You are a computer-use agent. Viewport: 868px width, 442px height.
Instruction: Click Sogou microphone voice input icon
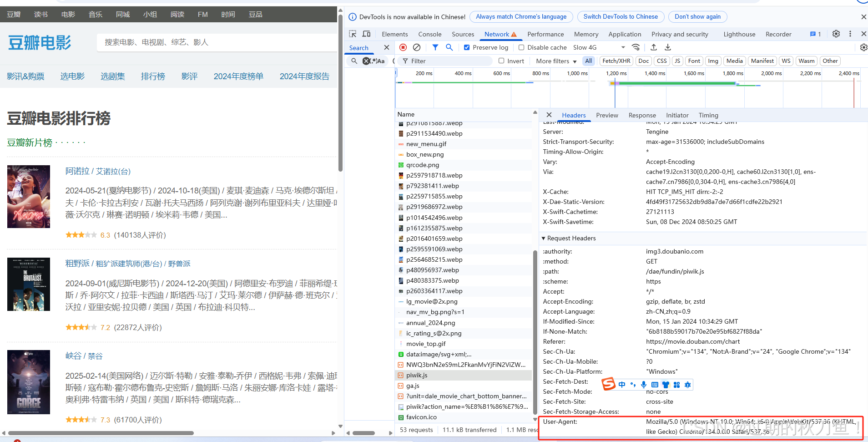point(644,385)
